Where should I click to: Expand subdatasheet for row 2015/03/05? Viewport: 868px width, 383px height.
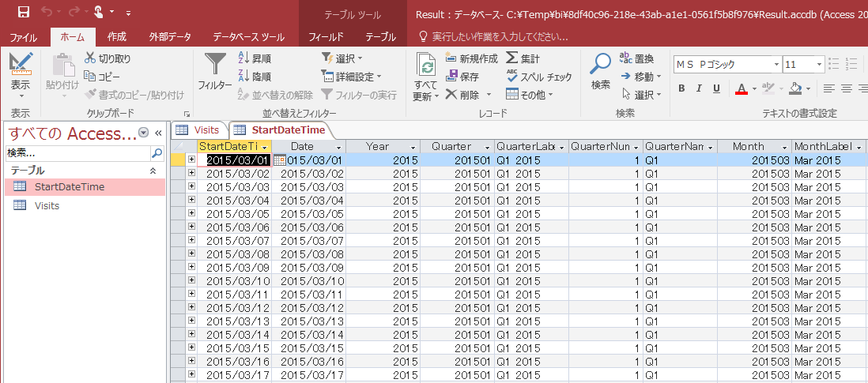[x=191, y=213]
